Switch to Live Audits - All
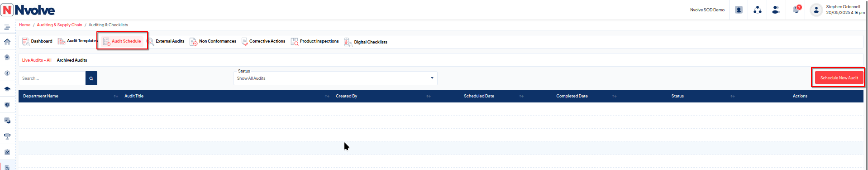The height and width of the screenshot is (170, 868). coord(37,60)
